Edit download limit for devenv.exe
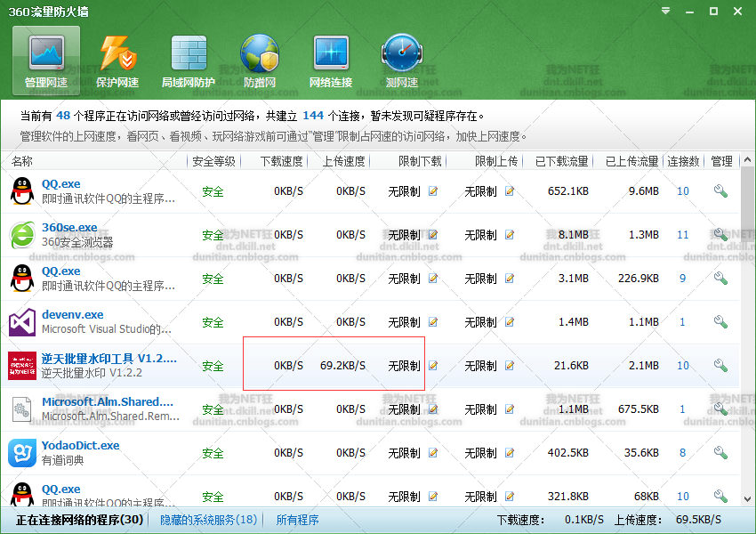756x534 pixels. click(433, 322)
